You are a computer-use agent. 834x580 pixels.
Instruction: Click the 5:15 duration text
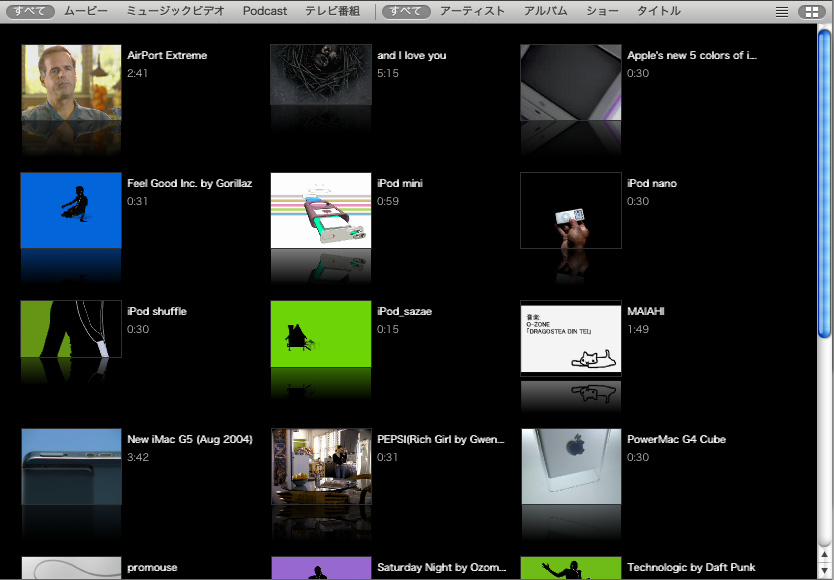pyautogui.click(x=388, y=73)
